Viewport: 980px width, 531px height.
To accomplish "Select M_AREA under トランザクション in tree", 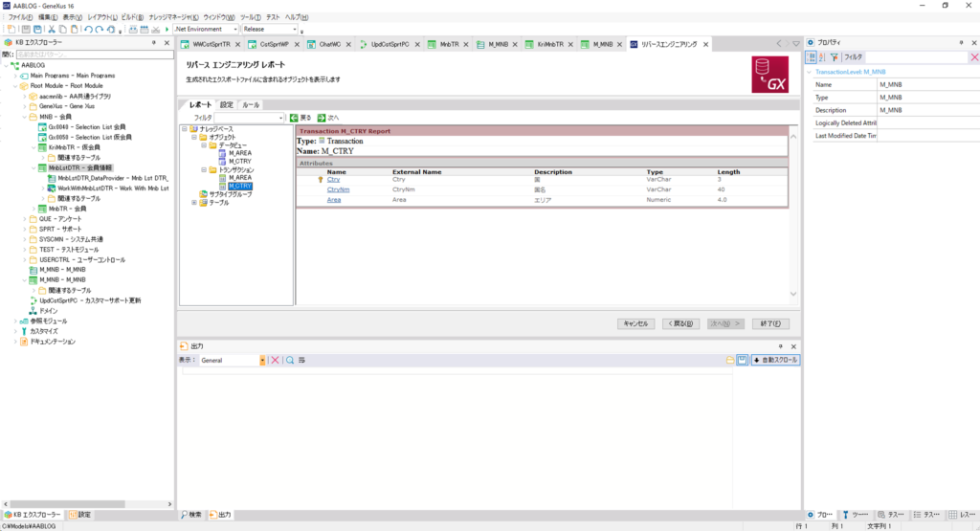I will click(x=238, y=178).
